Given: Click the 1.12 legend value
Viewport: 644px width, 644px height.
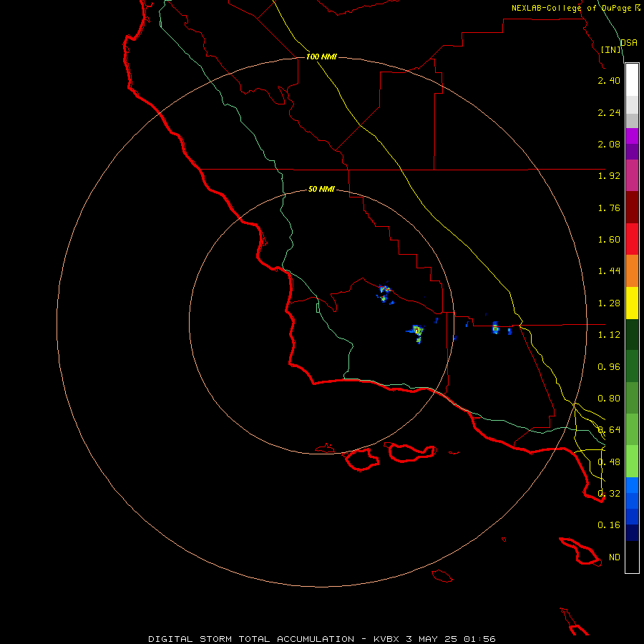Looking at the screenshot, I should (x=609, y=335).
